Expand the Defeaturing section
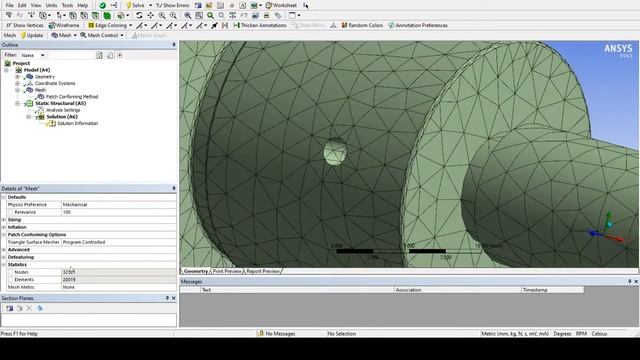 pyautogui.click(x=4, y=257)
